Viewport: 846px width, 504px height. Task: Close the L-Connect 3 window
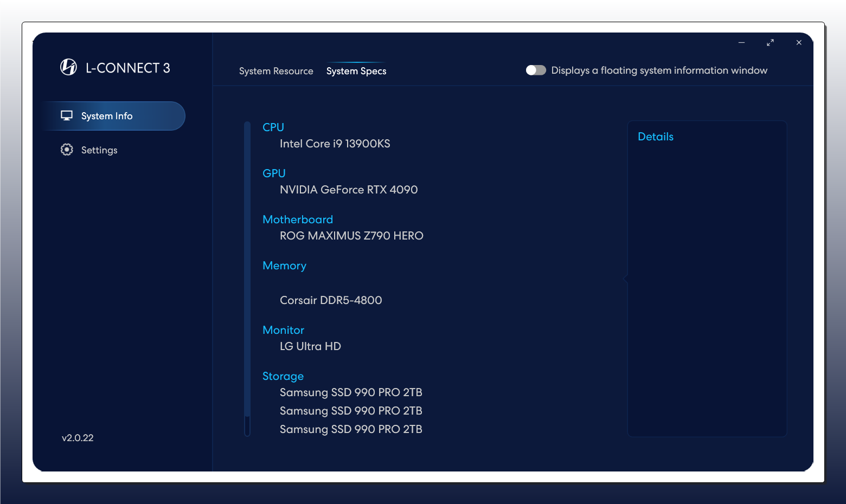tap(799, 42)
